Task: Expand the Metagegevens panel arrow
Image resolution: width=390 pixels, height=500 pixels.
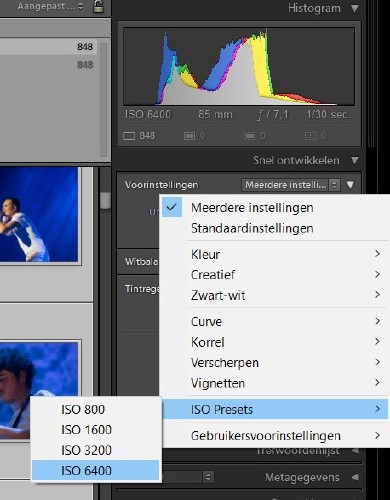Action: [x=355, y=477]
